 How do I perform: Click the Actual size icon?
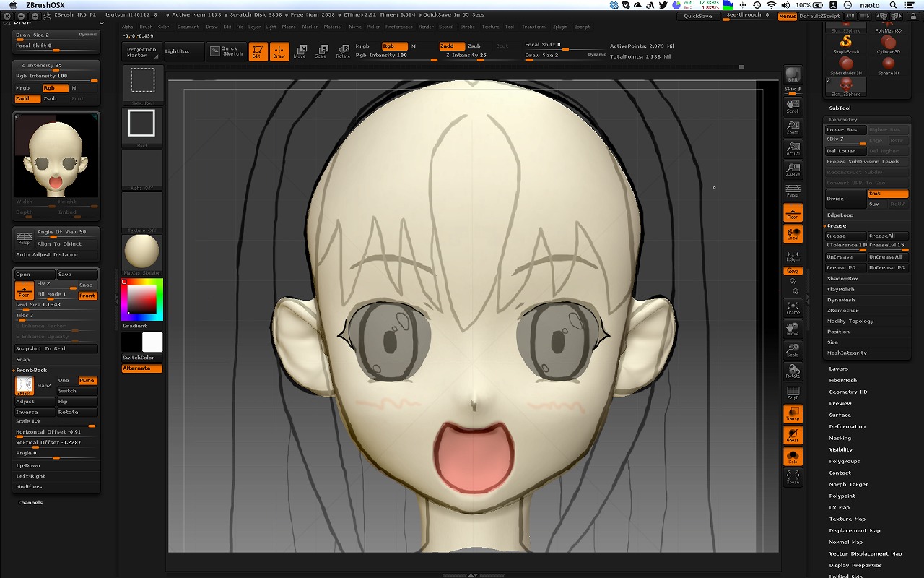point(793,149)
